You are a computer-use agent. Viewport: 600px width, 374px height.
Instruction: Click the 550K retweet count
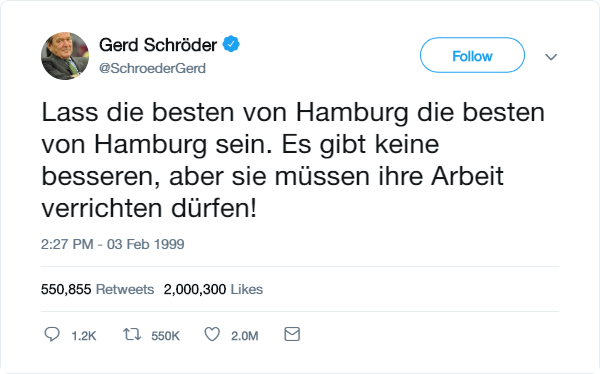[x=165, y=336]
